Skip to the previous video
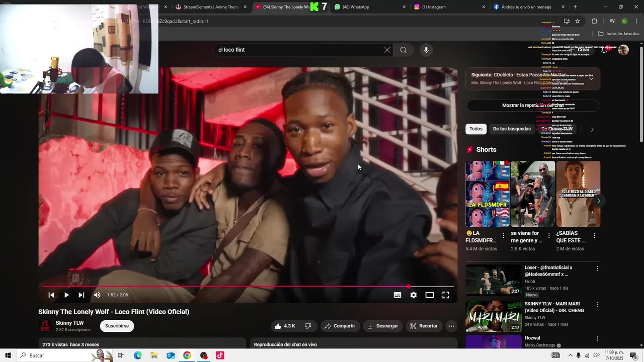Screen dimensions: 644x362 (51, 295)
